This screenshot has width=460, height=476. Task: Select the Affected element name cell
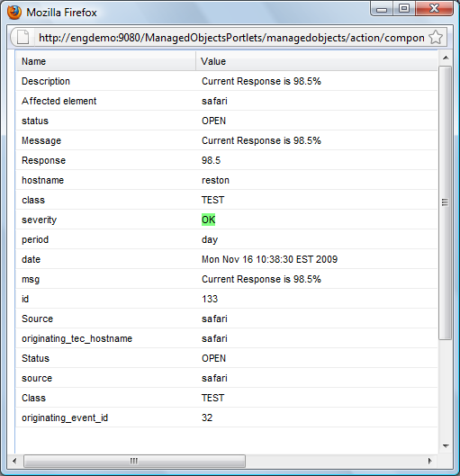59,101
